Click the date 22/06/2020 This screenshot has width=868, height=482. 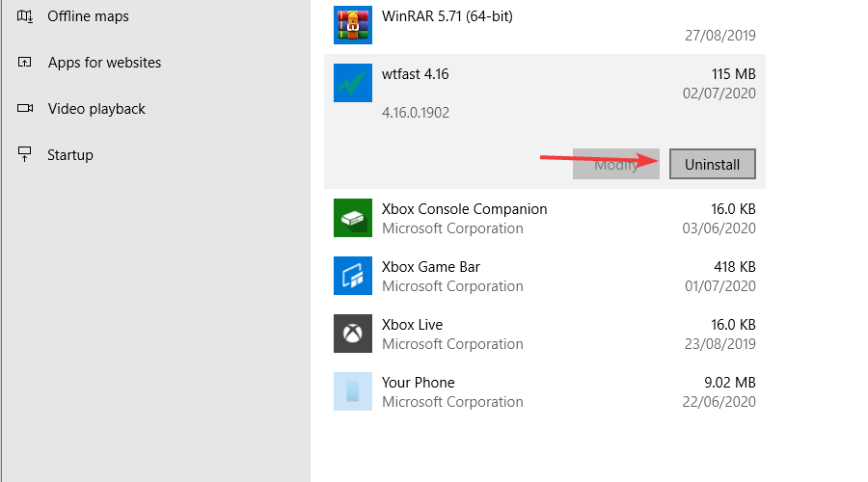(719, 402)
